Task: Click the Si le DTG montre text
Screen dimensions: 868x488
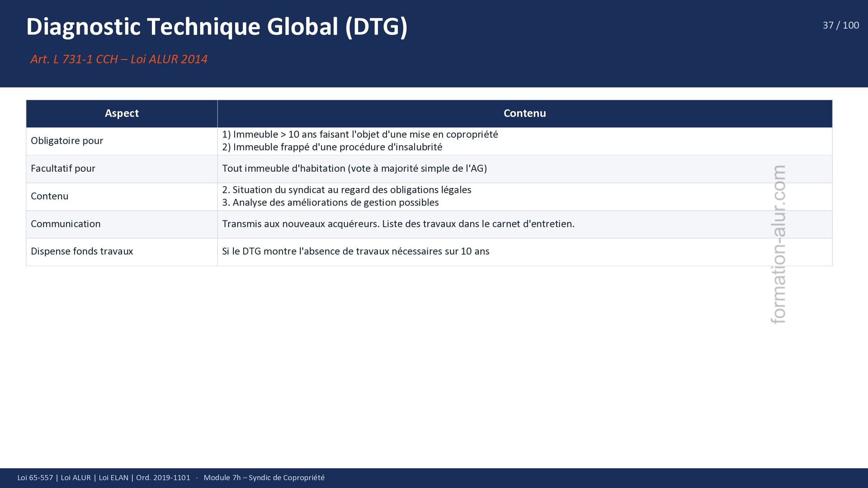Action: [355, 251]
